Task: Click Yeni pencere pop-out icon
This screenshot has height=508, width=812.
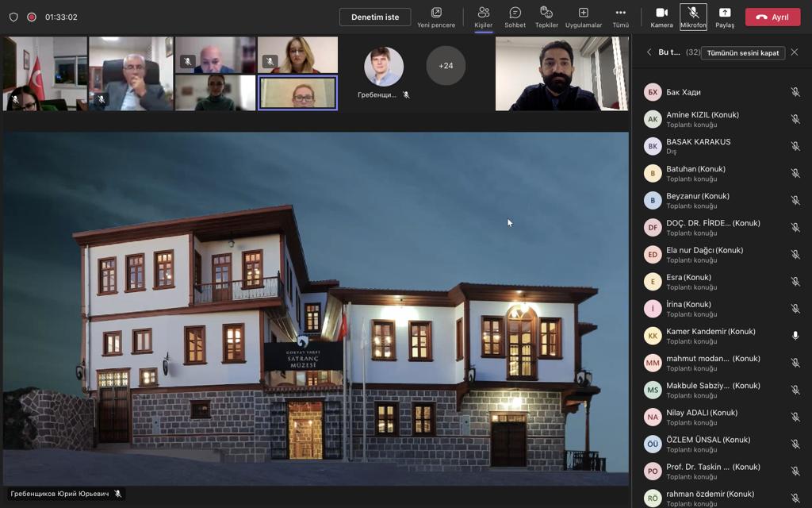Action: (x=436, y=17)
